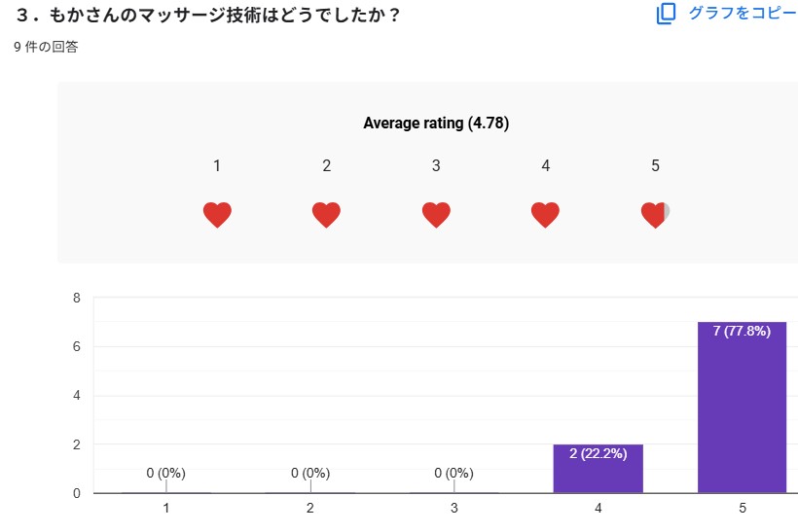Viewport: 798px width, 532px height.
Task: Click the グラフをコピー link text
Action: (x=742, y=14)
